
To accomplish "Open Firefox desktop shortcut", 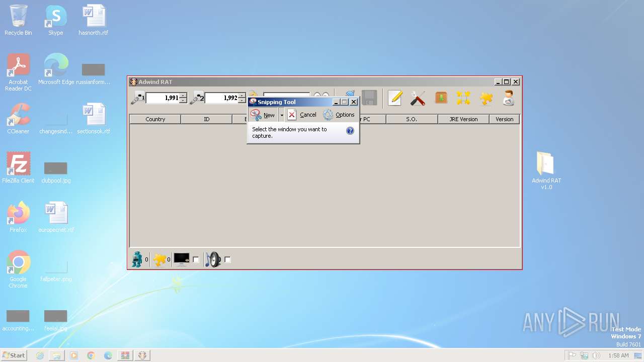I will click(x=18, y=217).
